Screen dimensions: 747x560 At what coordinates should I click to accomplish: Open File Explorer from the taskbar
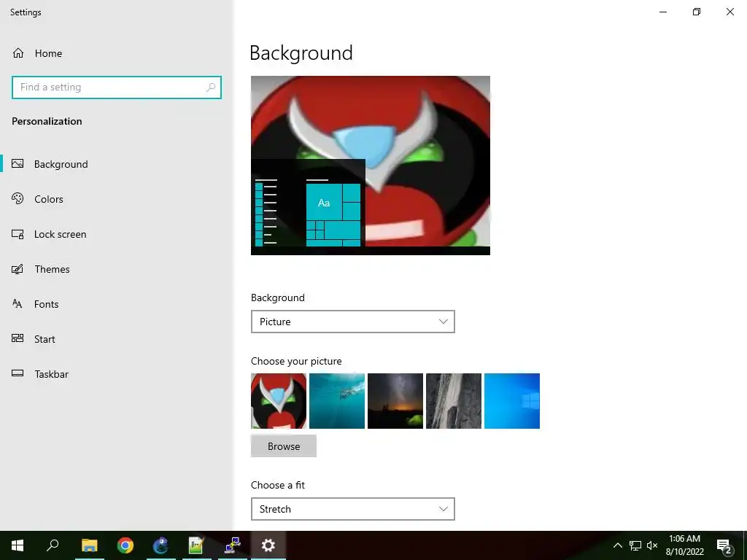point(90,545)
